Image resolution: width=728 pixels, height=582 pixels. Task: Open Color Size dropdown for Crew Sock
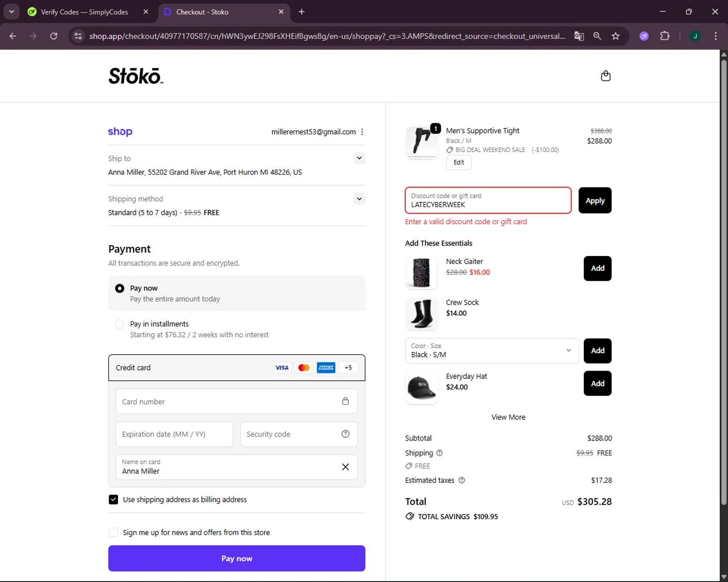point(492,351)
